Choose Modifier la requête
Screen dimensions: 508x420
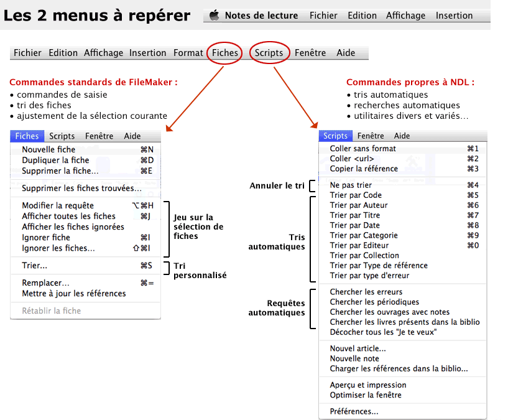pos(86,205)
